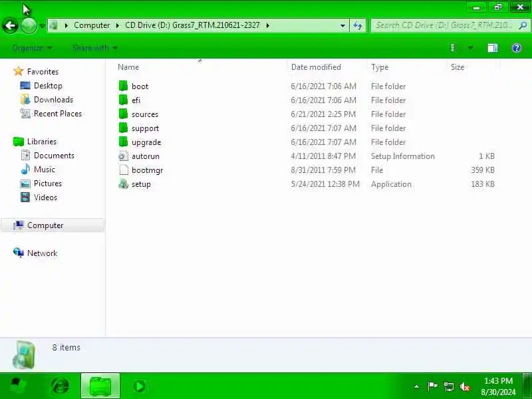Open Libraries in the navigation pane
The width and height of the screenshot is (532, 399).
click(x=42, y=142)
